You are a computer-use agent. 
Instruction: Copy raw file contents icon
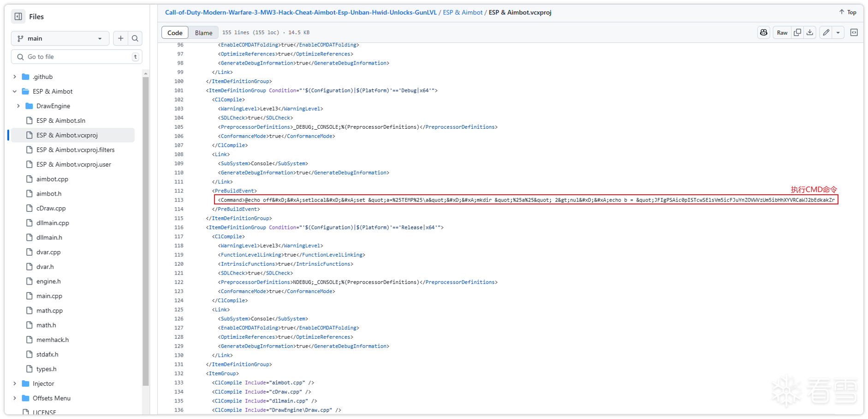click(797, 32)
